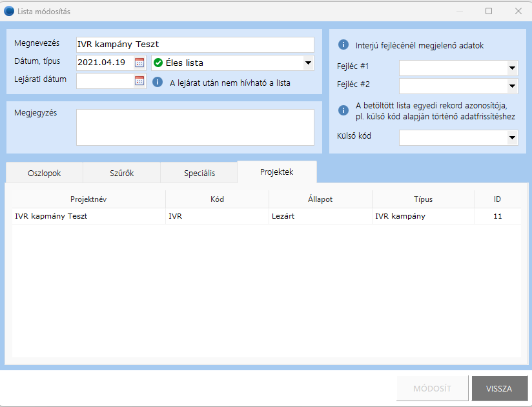Click the MÓDOSÍT button
The image size is (532, 407).
[432, 389]
